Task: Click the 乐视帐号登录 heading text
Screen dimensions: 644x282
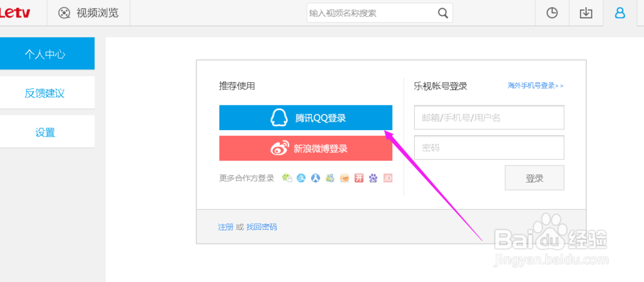Action: click(x=440, y=86)
